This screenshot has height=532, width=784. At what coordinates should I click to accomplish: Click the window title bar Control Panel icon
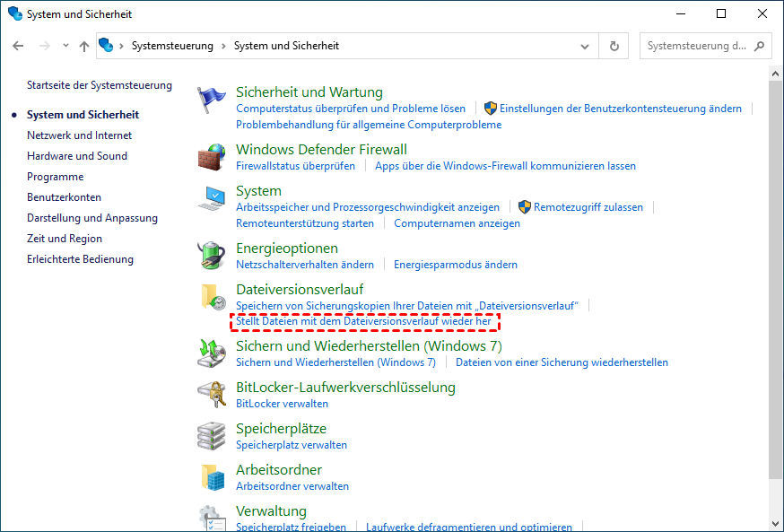(15, 13)
